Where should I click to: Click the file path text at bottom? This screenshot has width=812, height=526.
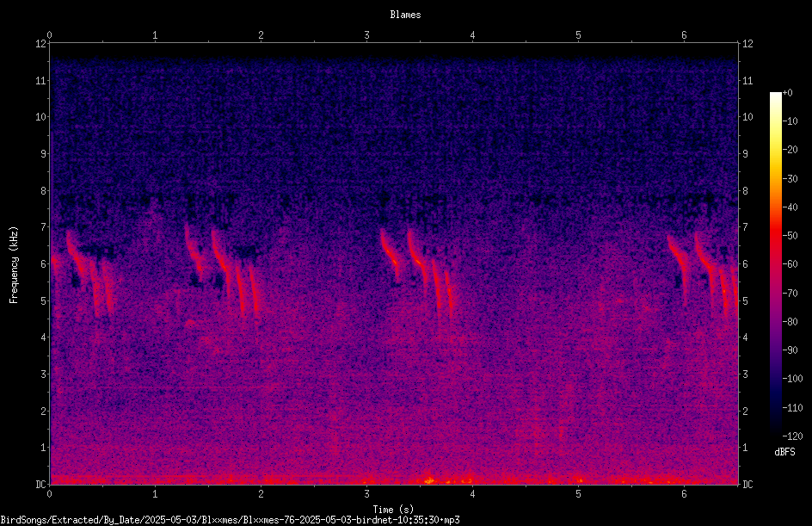point(230,520)
